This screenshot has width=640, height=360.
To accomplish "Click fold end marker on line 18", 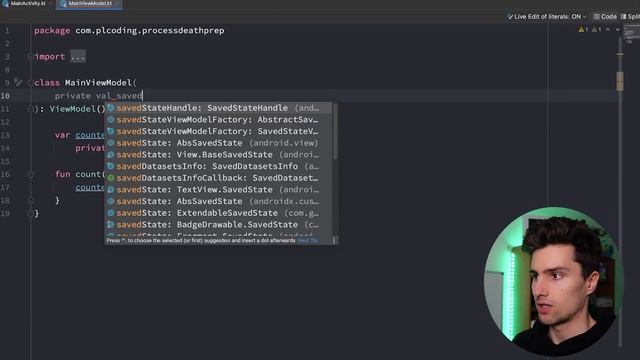I will pyautogui.click(x=31, y=200).
